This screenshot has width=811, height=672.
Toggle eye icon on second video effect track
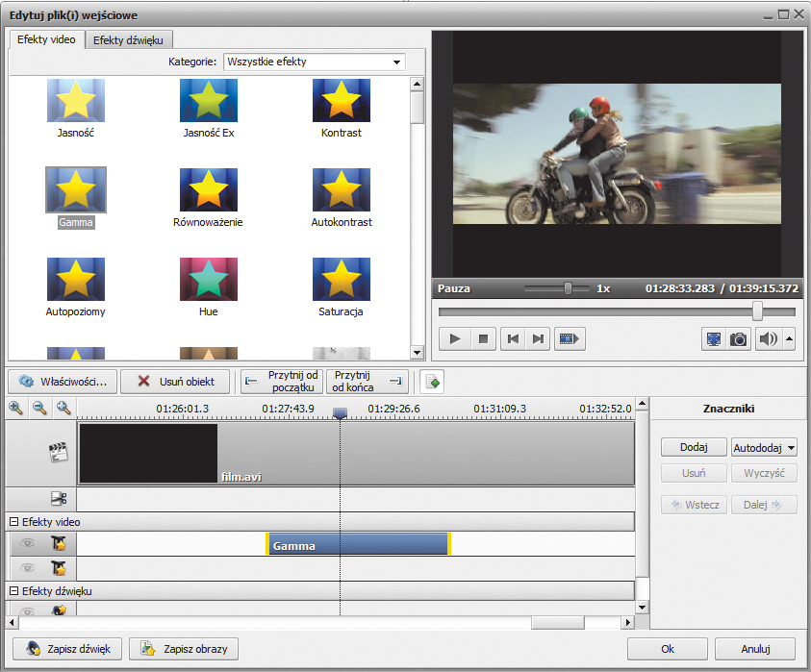pyautogui.click(x=28, y=568)
